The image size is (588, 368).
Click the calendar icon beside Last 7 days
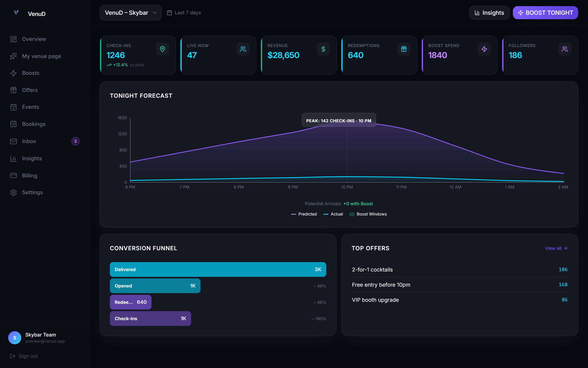pos(169,13)
